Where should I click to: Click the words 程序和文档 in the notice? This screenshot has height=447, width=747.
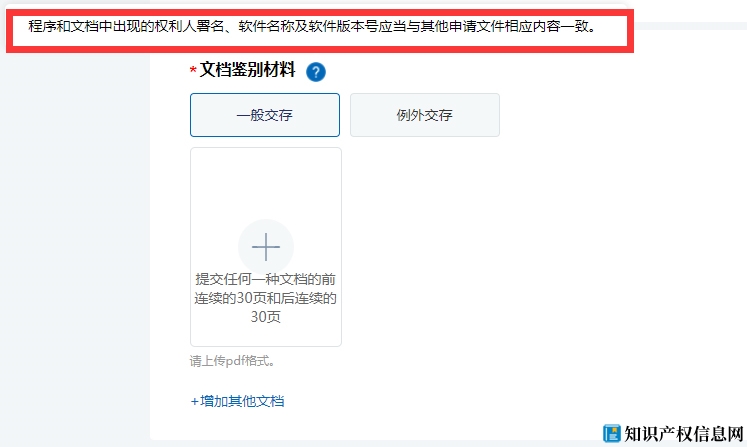[x=62, y=27]
